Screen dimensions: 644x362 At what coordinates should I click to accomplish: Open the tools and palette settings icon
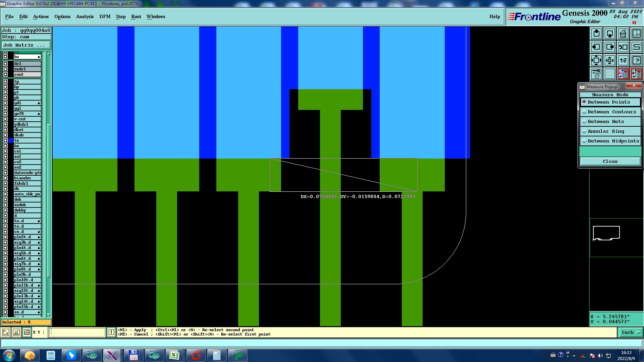coord(596,74)
